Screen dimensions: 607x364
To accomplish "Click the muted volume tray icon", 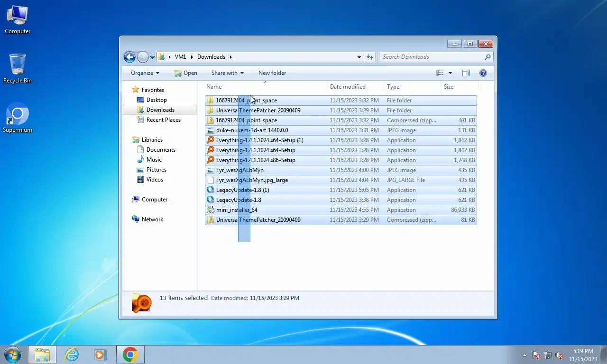I will 560,355.
